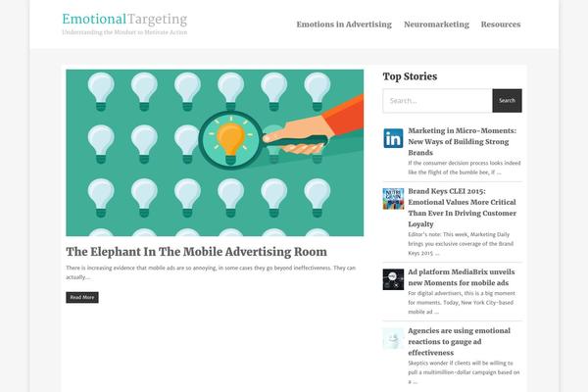The width and height of the screenshot is (588, 392).
Task: Open Emotions in Advertising menu
Action: tap(344, 24)
